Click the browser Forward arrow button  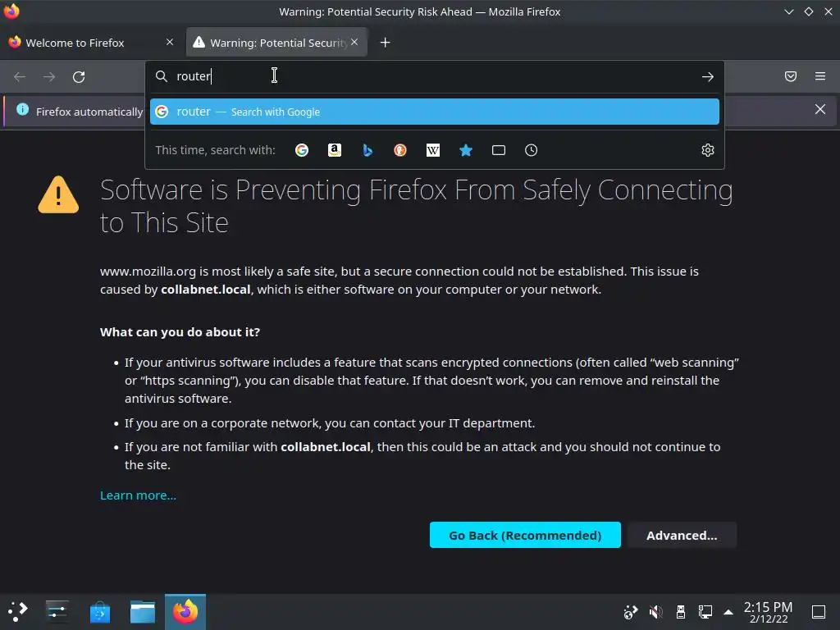(49, 76)
